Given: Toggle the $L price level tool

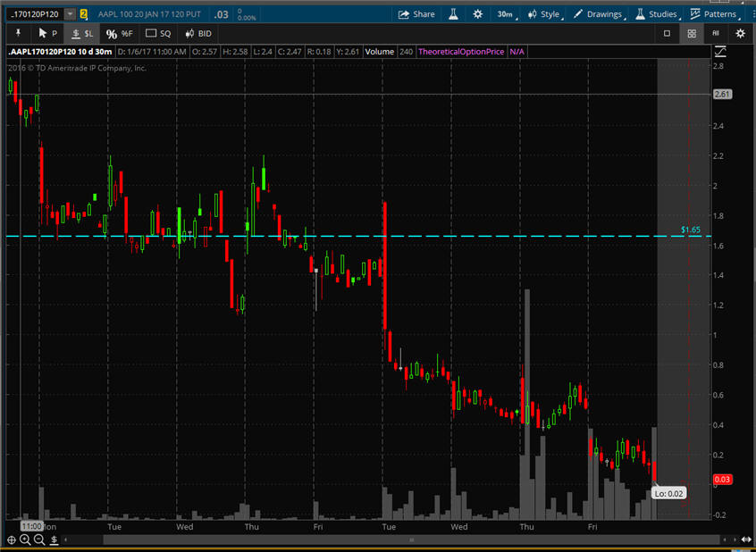Looking at the screenshot, I should click(81, 33).
